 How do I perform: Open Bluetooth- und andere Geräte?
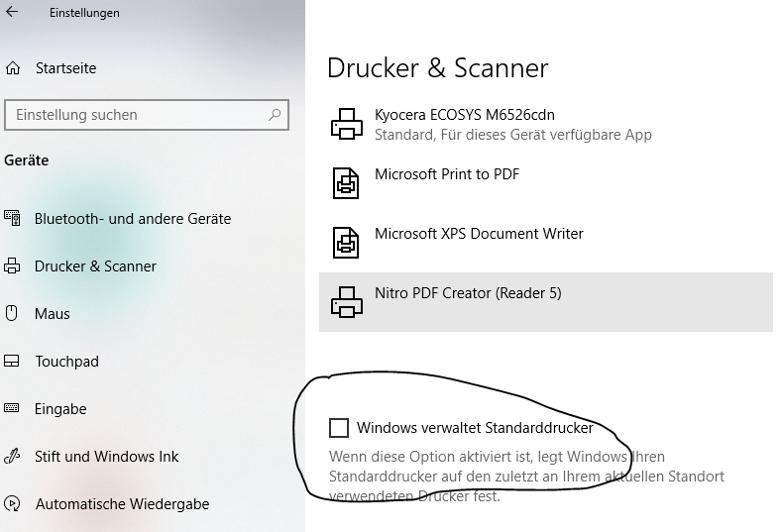133,219
